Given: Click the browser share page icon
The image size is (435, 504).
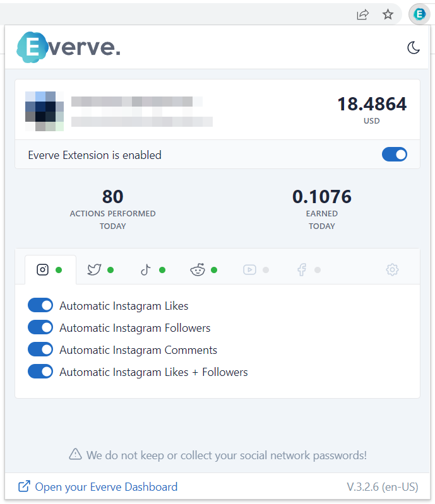Looking at the screenshot, I should coord(362,14).
